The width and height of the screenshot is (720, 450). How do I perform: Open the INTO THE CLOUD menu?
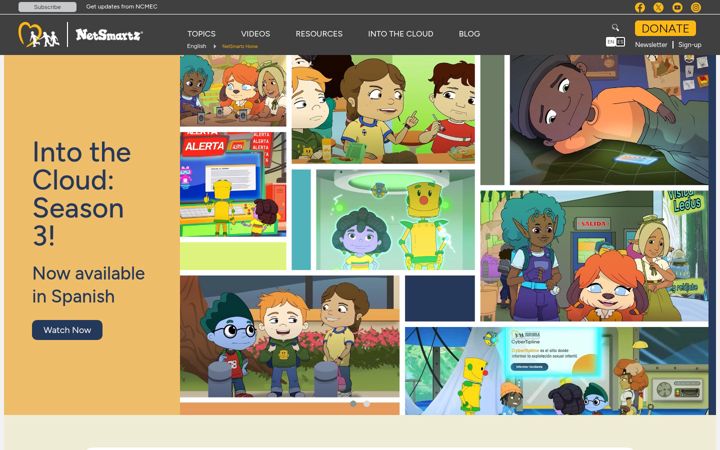[x=400, y=34]
